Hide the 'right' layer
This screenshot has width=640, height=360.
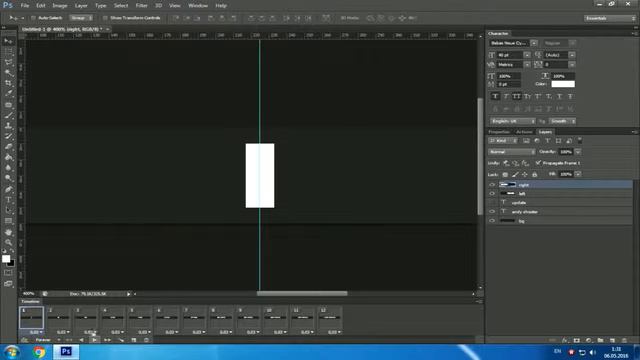coord(492,185)
